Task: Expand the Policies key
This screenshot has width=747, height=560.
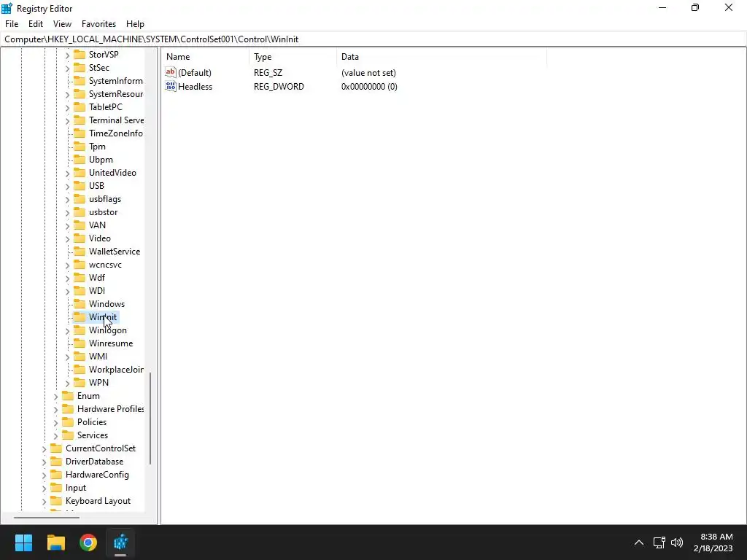Action: click(x=55, y=422)
